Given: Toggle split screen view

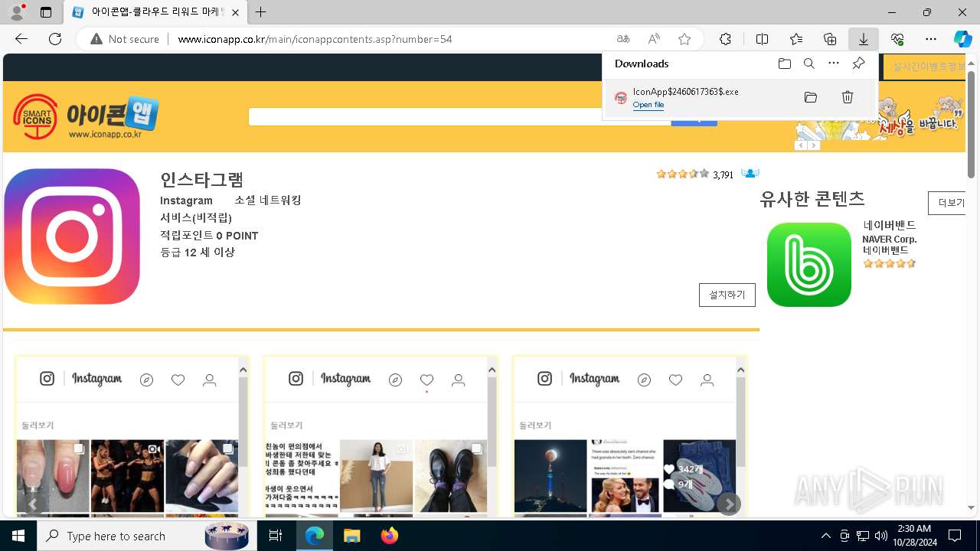Looking at the screenshot, I should (x=762, y=39).
